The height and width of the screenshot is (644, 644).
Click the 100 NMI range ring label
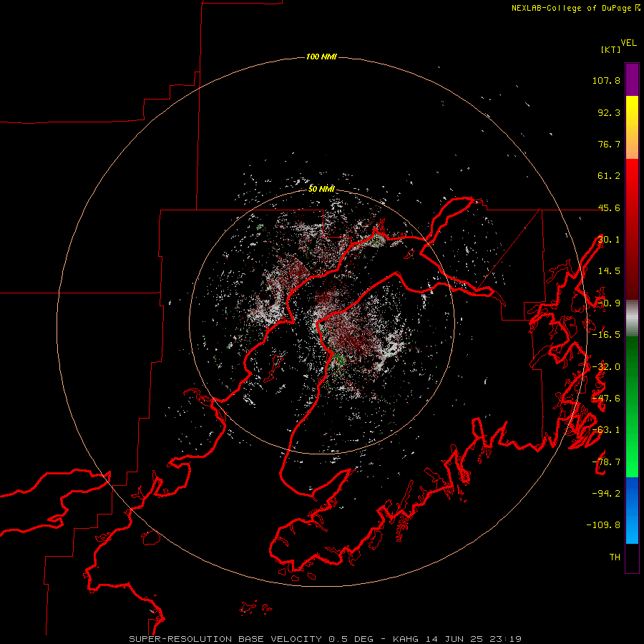[321, 57]
